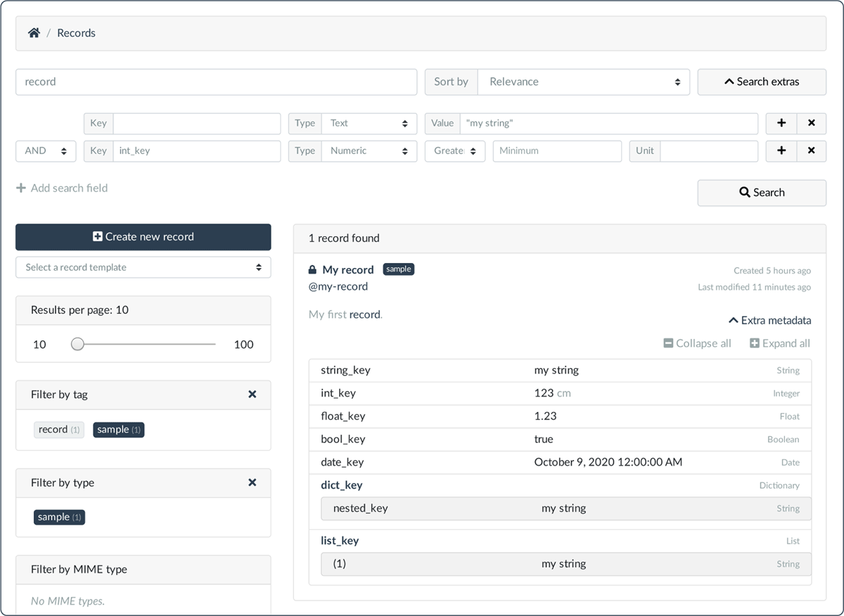Open the record template dropdown
844x616 pixels.
[143, 267]
